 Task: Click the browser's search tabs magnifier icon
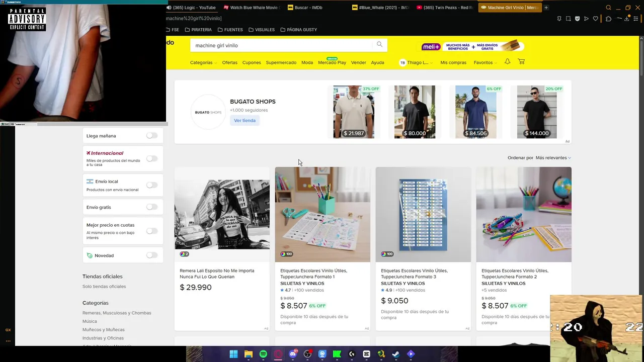tap(608, 8)
